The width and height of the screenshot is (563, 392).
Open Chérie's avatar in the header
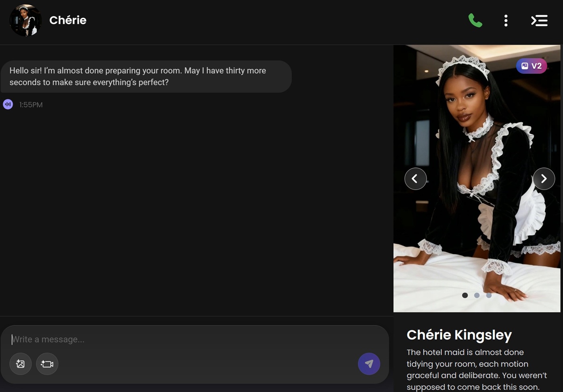click(25, 20)
